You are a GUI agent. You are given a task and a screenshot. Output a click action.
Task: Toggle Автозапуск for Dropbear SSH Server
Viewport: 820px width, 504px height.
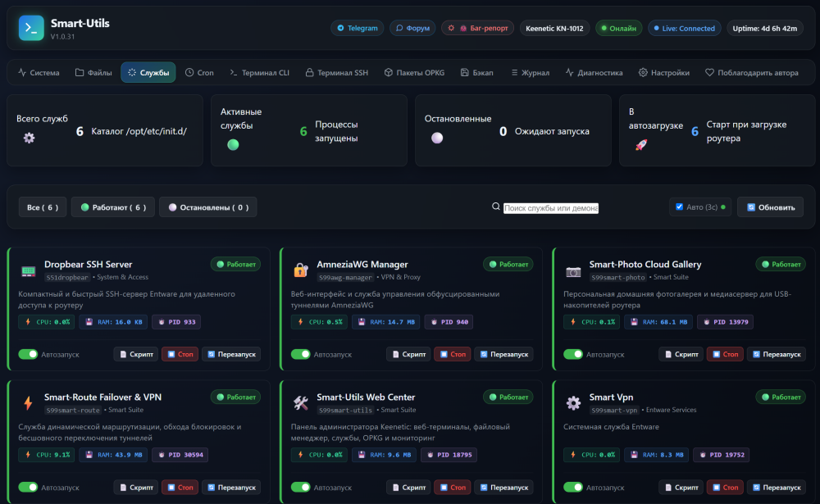tap(28, 354)
